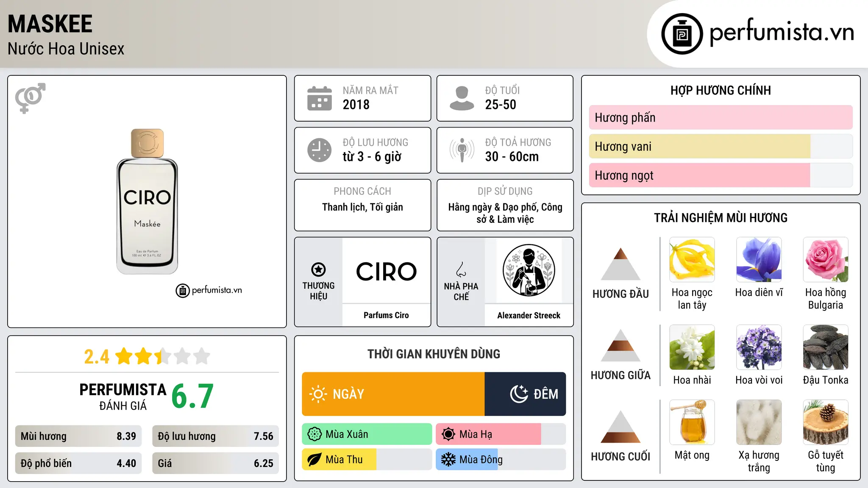Click the Trải nghiệm mùi hương heading
The width and height of the screenshot is (868, 488).
click(721, 218)
